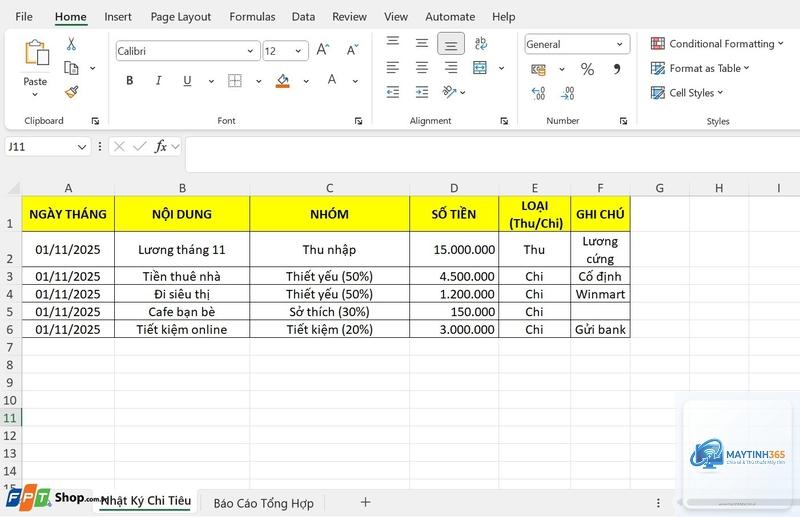This screenshot has width=800, height=517.
Task: Cancel formula entry with the X icon
Action: [119, 147]
